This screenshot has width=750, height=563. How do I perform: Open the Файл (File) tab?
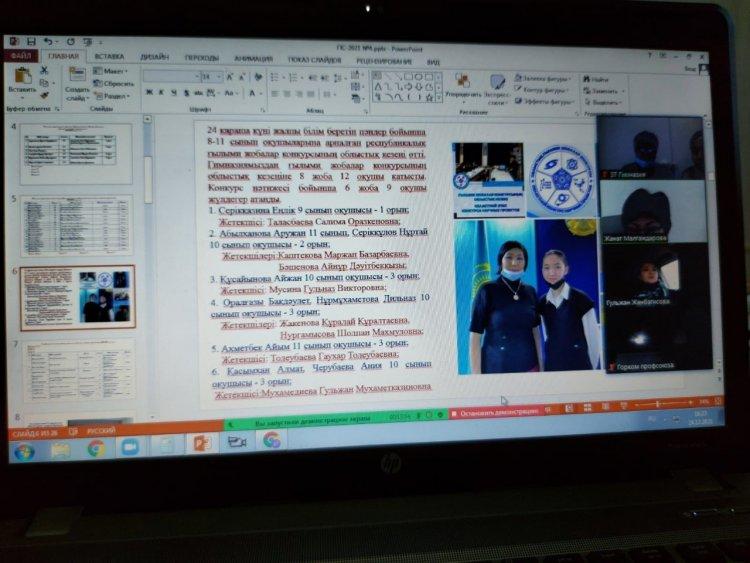(21, 56)
